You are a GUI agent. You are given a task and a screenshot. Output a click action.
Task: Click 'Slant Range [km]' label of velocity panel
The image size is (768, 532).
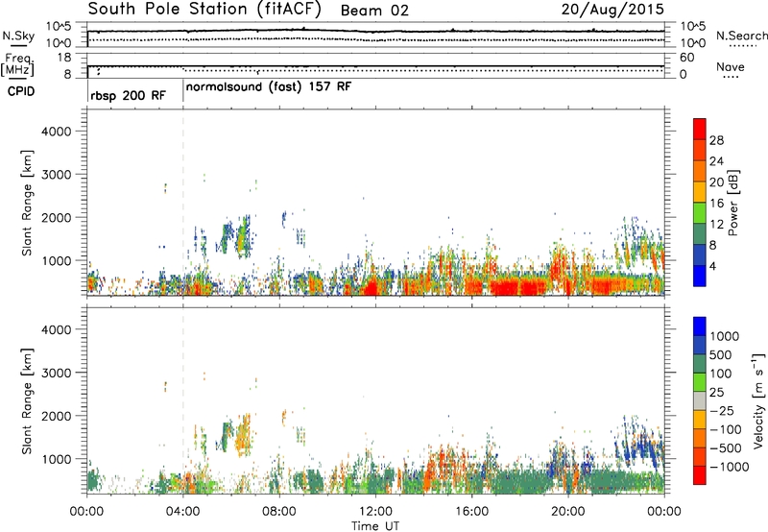(x=27, y=401)
